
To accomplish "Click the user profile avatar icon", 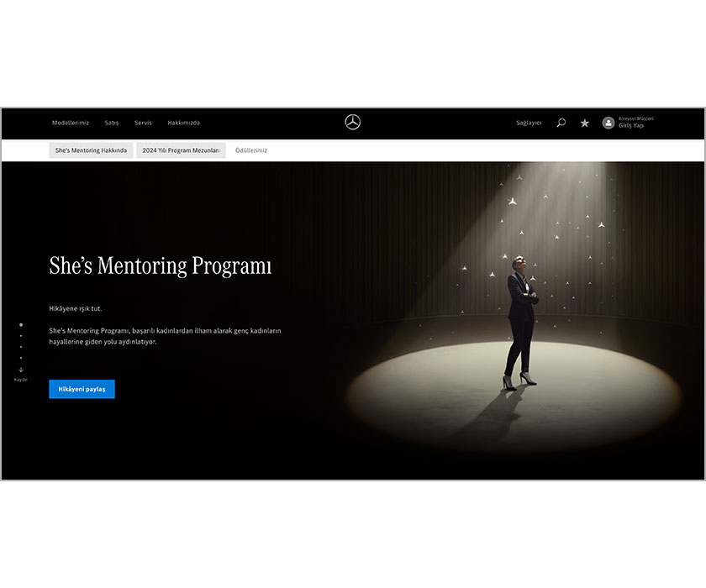I will (609, 123).
